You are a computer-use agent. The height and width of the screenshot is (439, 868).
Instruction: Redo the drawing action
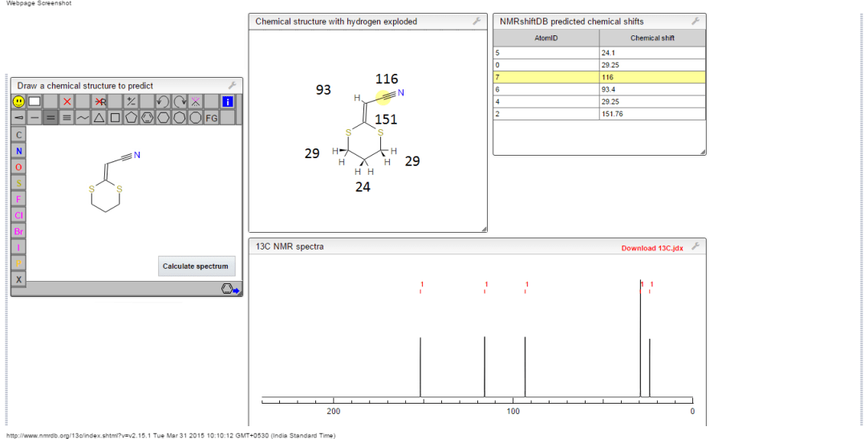(x=180, y=102)
